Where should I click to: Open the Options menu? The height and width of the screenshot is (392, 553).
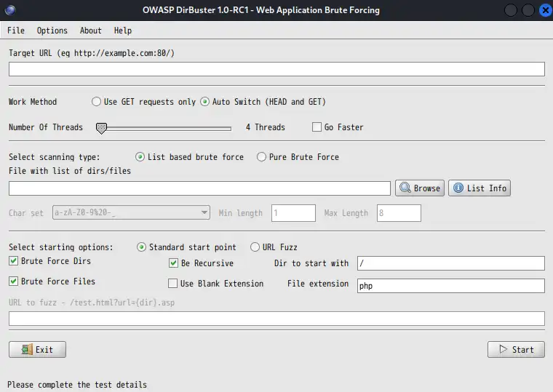point(52,31)
